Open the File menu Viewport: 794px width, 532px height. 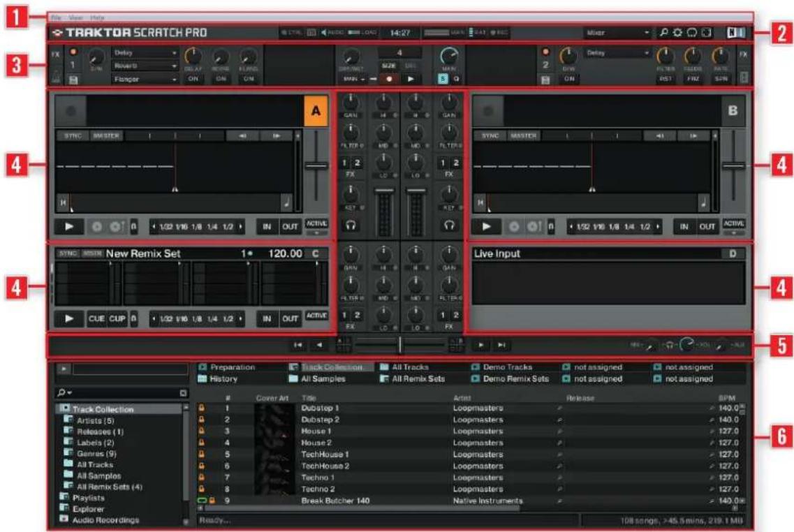56,17
